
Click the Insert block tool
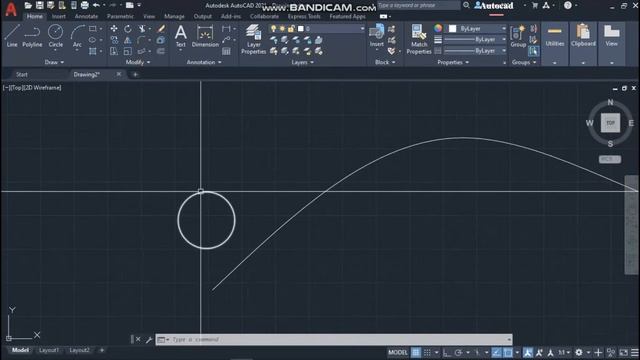click(x=376, y=35)
